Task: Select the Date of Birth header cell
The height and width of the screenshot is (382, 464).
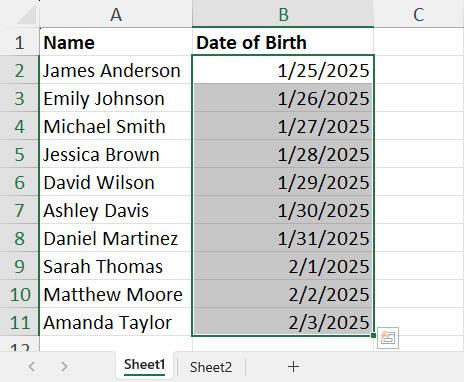Action: [283, 42]
